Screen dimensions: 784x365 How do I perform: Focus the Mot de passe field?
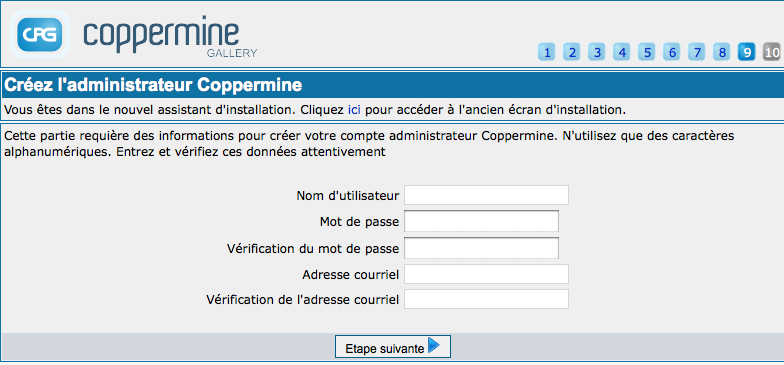coord(482,221)
